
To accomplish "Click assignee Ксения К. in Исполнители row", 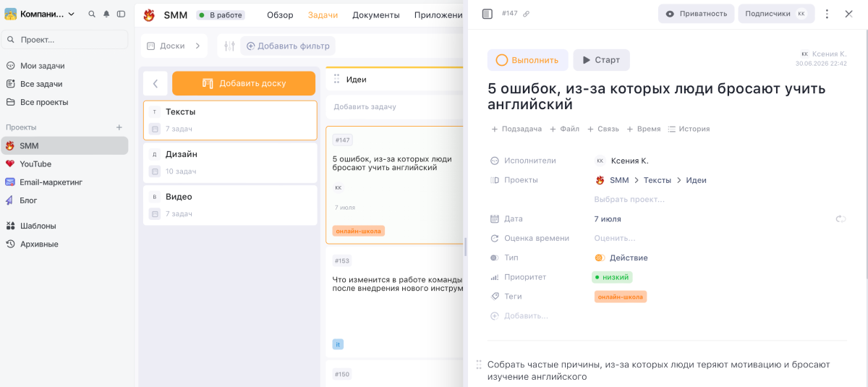I will coord(622,161).
